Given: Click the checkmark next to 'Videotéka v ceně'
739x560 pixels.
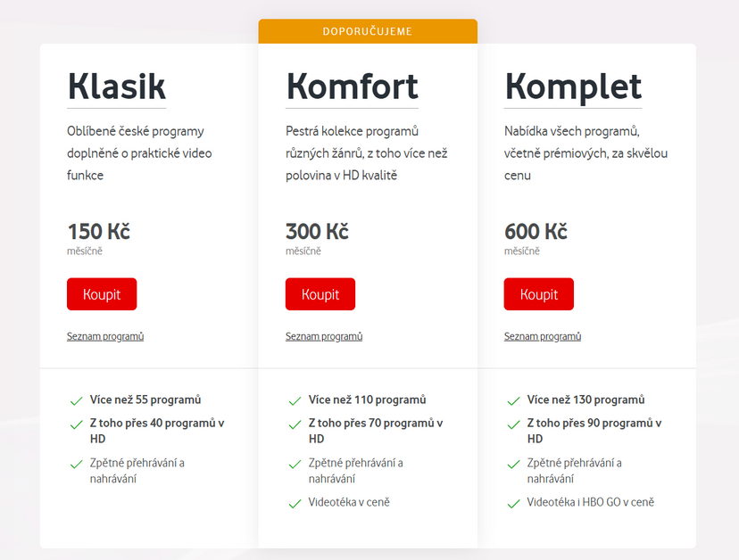Looking at the screenshot, I should (295, 504).
